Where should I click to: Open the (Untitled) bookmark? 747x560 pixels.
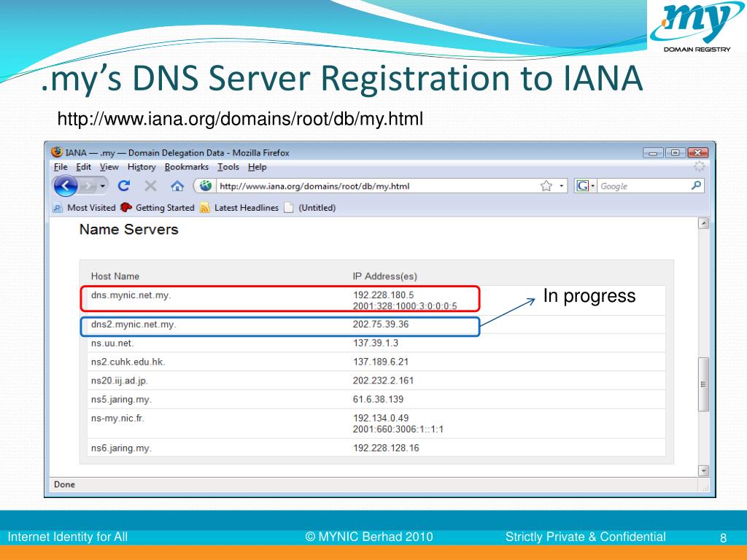[x=310, y=208]
